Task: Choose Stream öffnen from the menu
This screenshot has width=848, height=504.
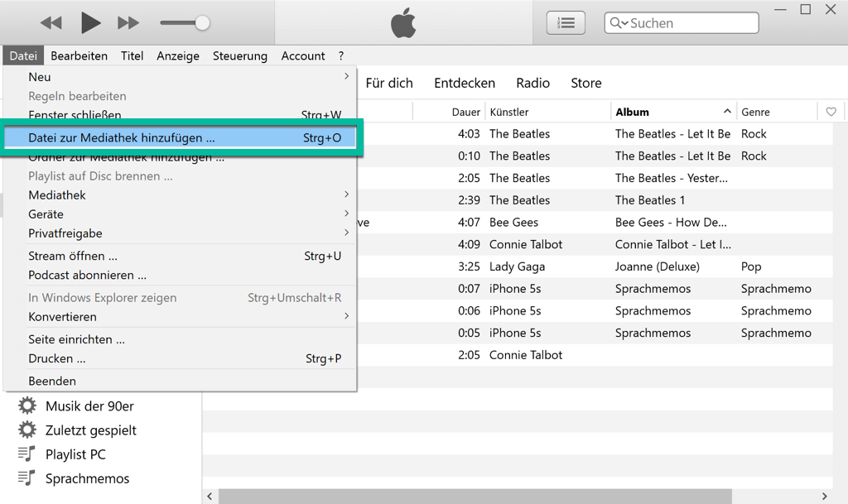Action: 180,256
